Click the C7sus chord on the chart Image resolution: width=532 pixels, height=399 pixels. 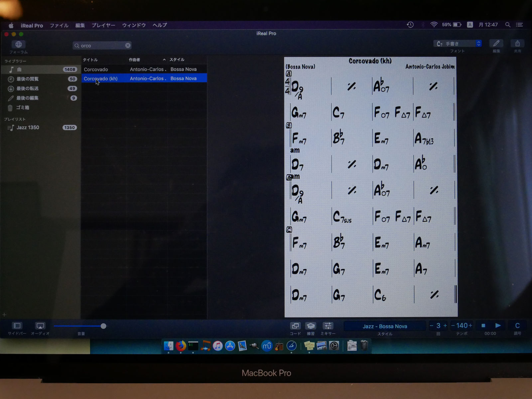pyautogui.click(x=342, y=217)
